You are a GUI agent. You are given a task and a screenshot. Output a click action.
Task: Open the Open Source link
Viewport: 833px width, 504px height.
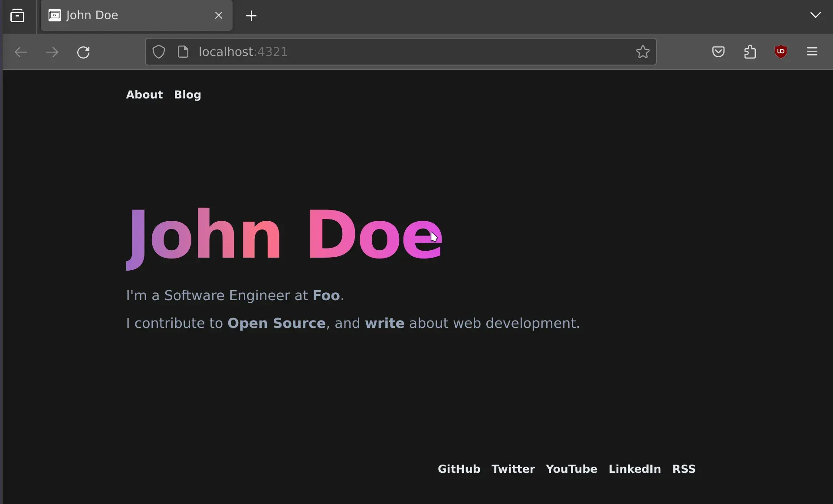(276, 324)
